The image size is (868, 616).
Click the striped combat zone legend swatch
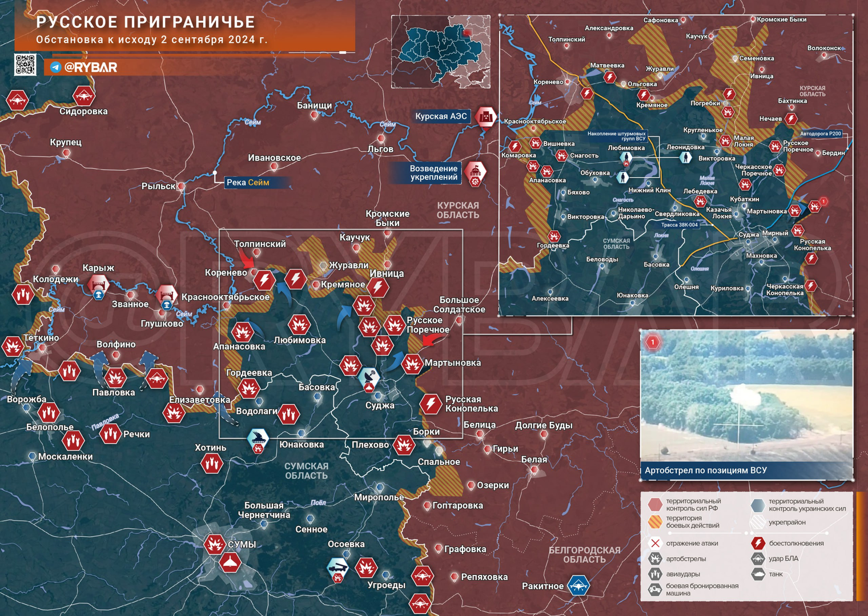tap(655, 522)
